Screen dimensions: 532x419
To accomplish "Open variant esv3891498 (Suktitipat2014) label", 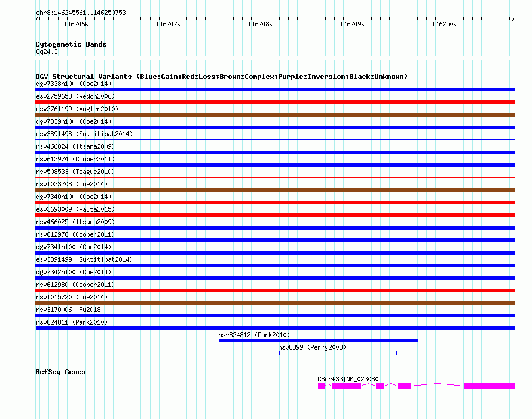I will pyautogui.click(x=84, y=134).
